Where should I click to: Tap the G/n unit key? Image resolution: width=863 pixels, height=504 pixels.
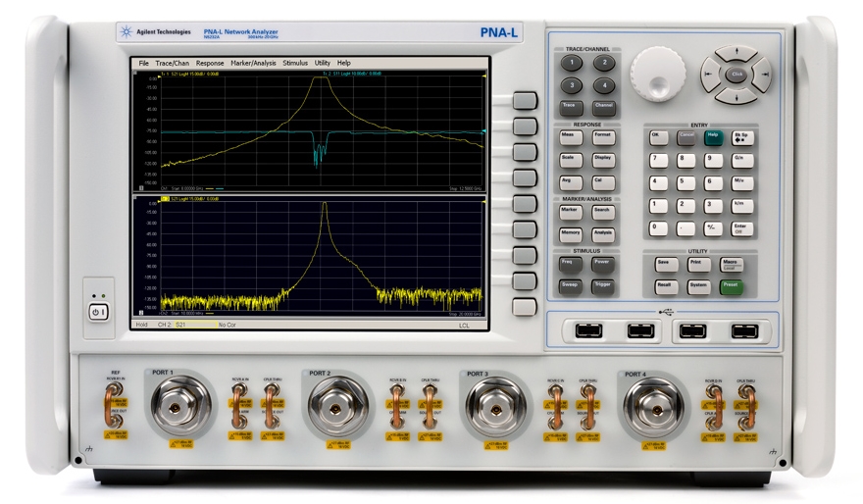pos(742,161)
